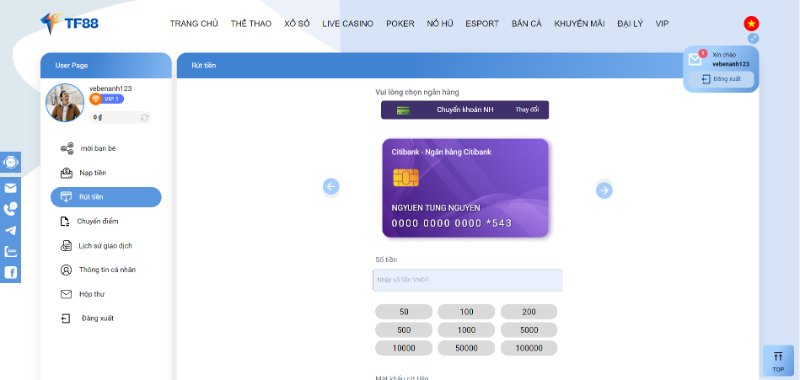
Task: Click the Chuyển khoản NH method label
Action: [x=465, y=110]
